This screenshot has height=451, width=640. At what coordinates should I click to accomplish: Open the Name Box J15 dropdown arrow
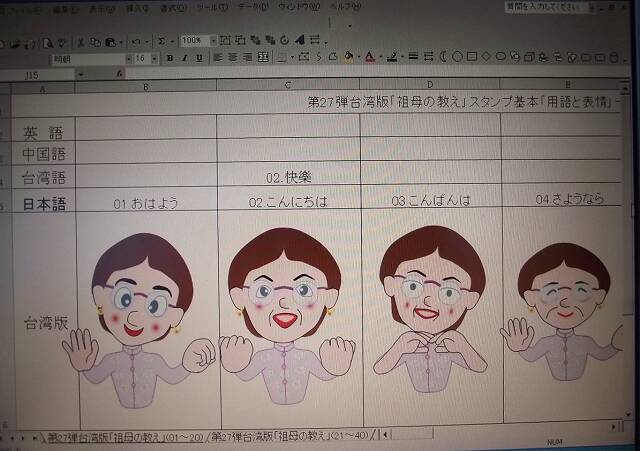coord(80,75)
